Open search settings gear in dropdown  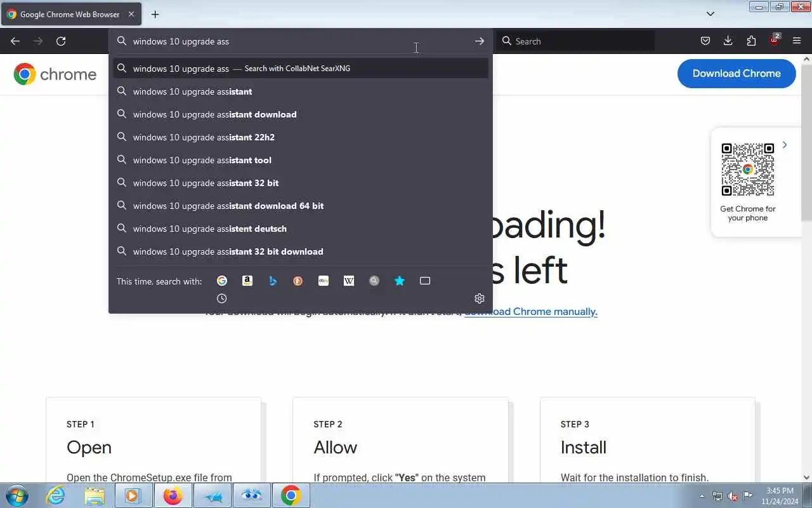(x=480, y=298)
